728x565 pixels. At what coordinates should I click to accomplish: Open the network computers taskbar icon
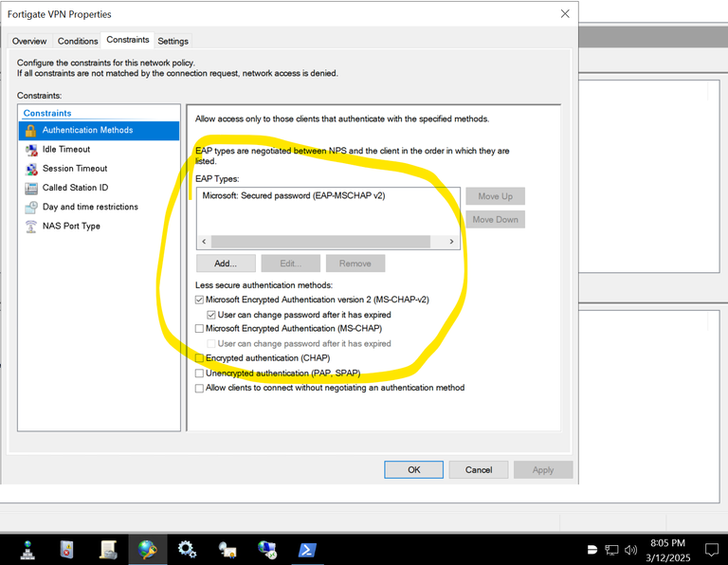click(267, 550)
